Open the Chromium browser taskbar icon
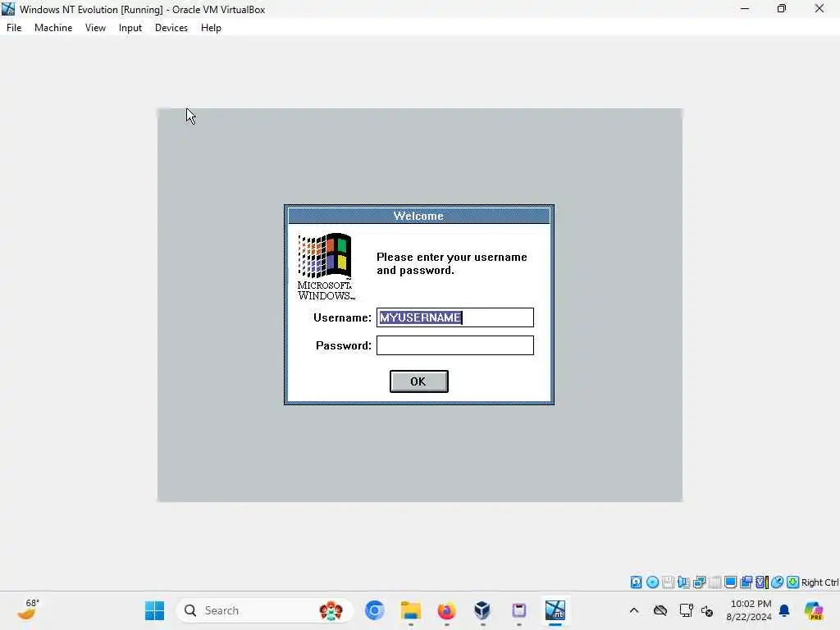Viewport: 840px width, 630px height. point(374,610)
